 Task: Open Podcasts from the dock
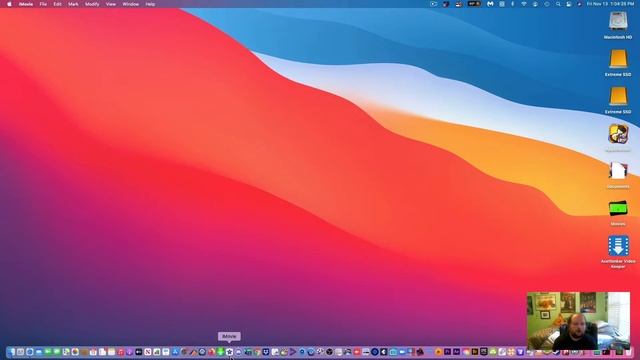(130, 352)
